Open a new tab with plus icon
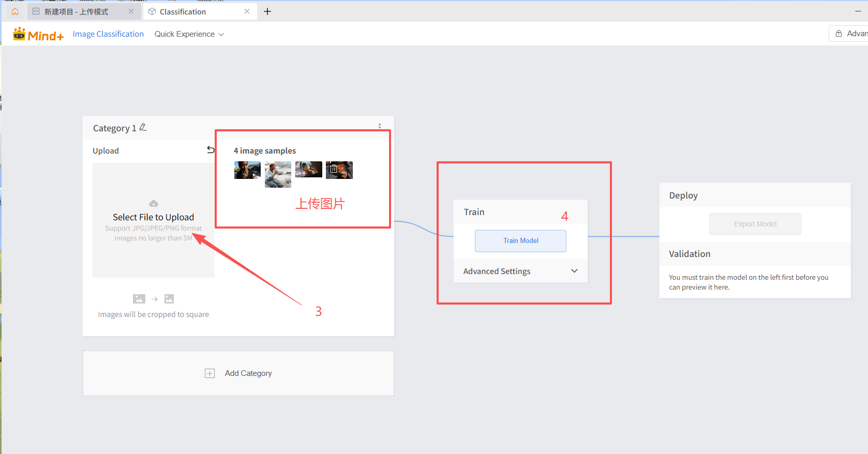This screenshot has width=868, height=454. [x=267, y=11]
